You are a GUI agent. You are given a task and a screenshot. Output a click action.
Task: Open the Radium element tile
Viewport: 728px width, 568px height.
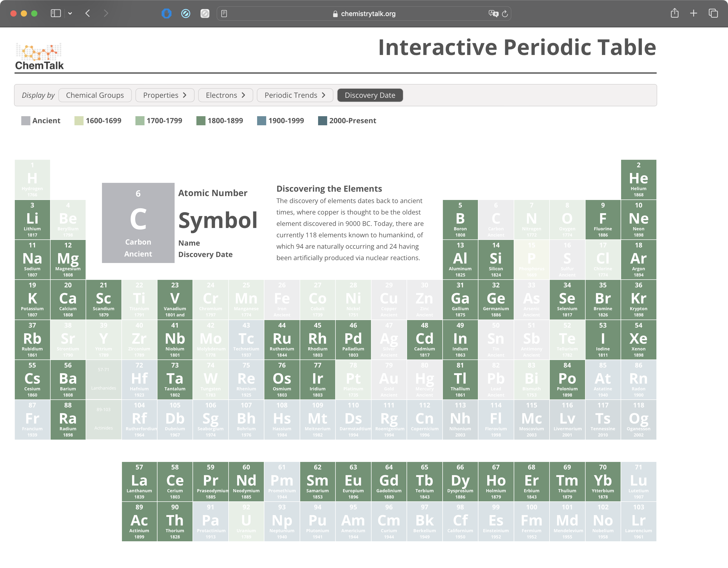point(68,420)
